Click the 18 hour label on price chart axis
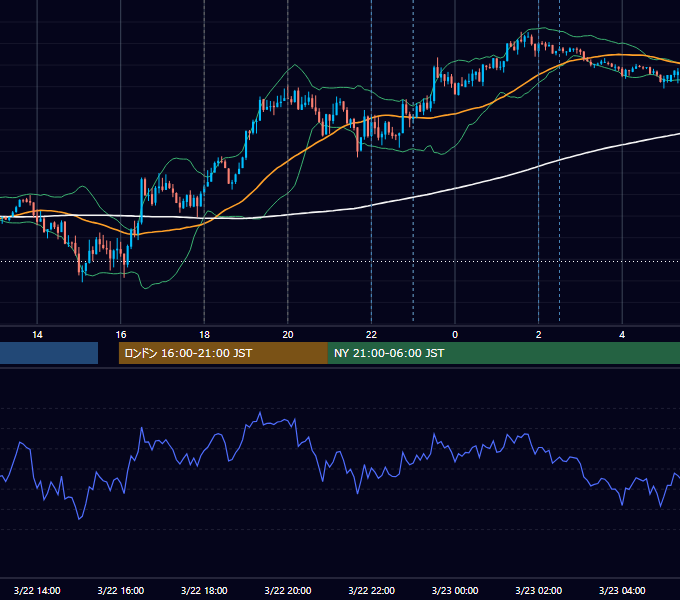The height and width of the screenshot is (600, 680). [204, 335]
